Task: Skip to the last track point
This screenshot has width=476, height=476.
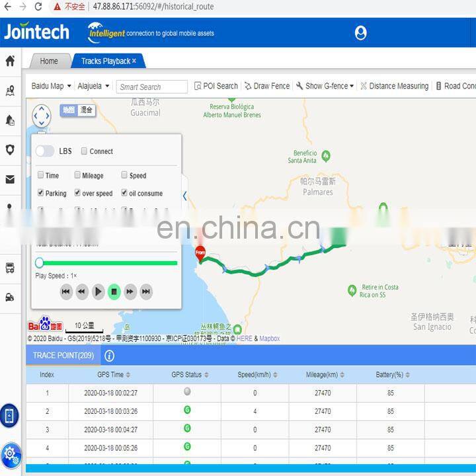Action: pos(146,291)
